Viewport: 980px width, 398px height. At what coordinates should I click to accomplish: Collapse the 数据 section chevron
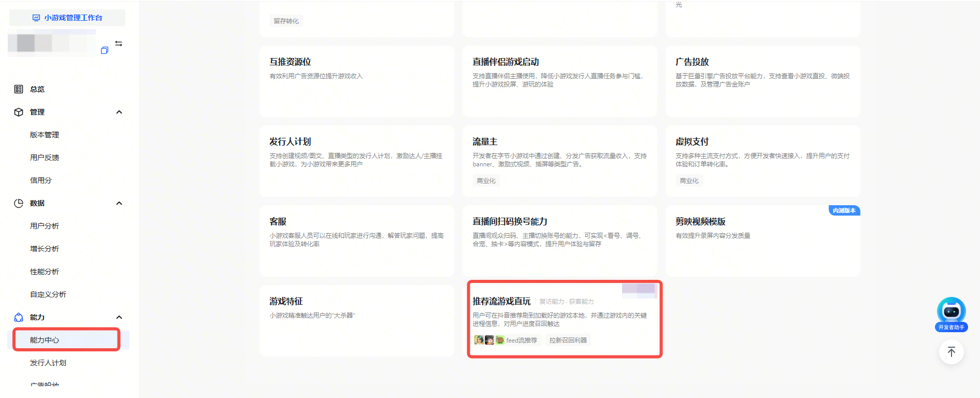click(119, 203)
